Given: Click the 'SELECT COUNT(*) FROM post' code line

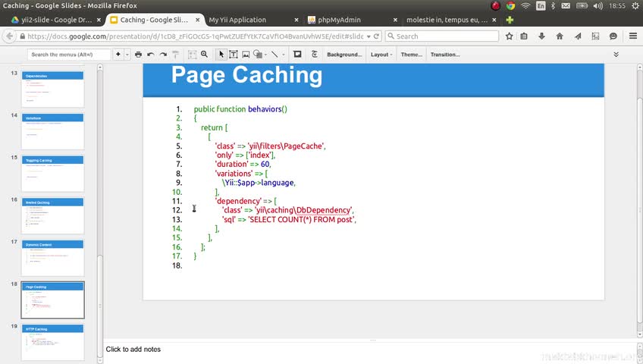Looking at the screenshot, I should tap(289, 219).
